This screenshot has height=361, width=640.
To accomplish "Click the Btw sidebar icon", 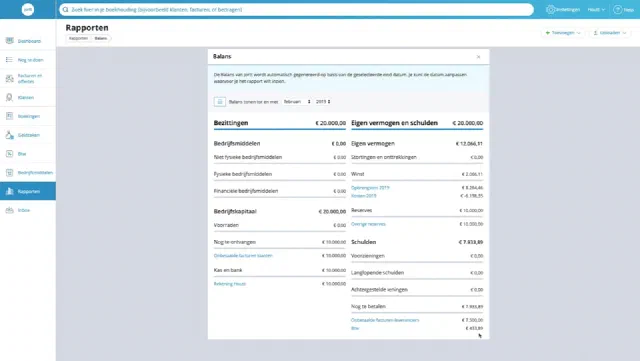I will [x=9, y=154].
